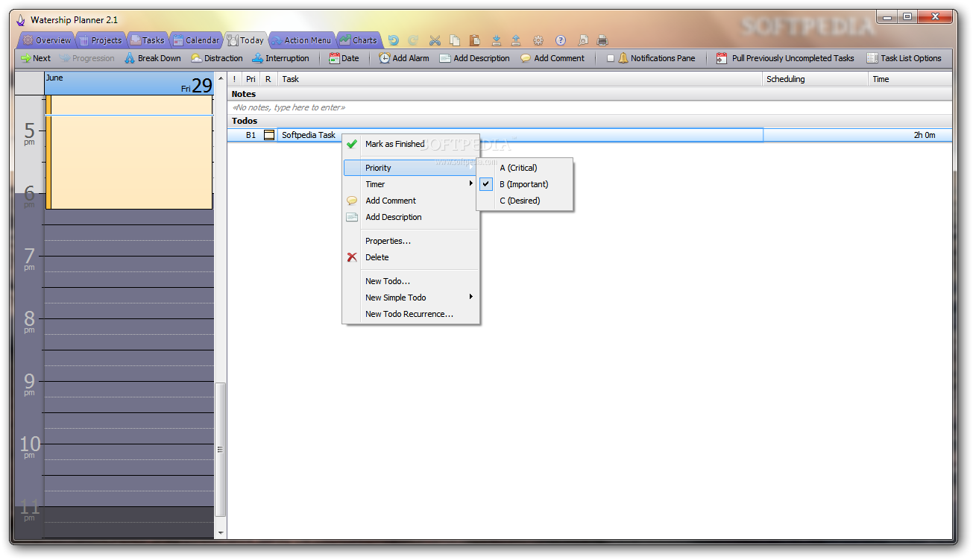This screenshot has width=973, height=560.
Task: Open Help with the question mark icon
Action: (561, 40)
